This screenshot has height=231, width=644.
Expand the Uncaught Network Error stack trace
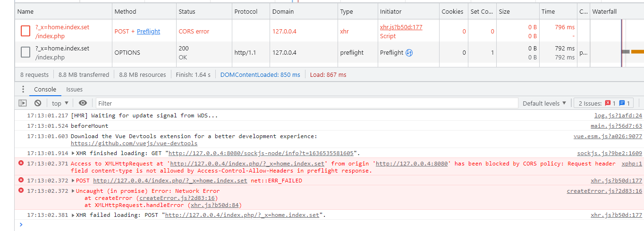point(73,191)
